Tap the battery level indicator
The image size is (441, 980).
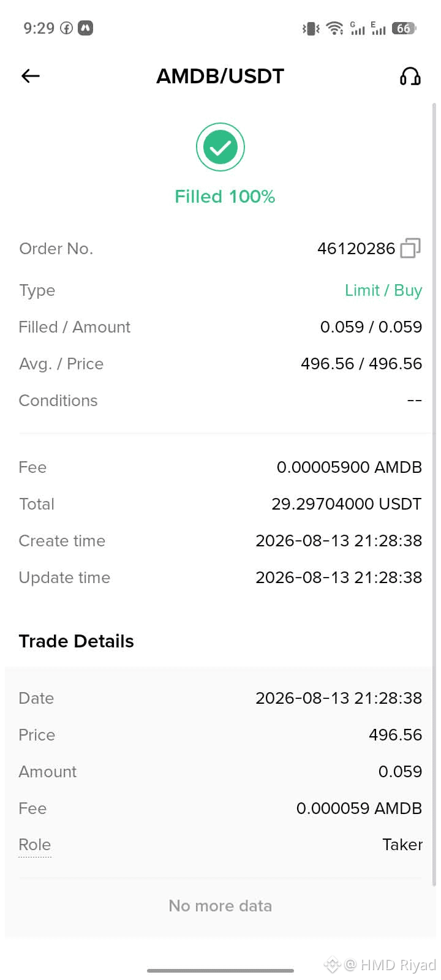(404, 28)
